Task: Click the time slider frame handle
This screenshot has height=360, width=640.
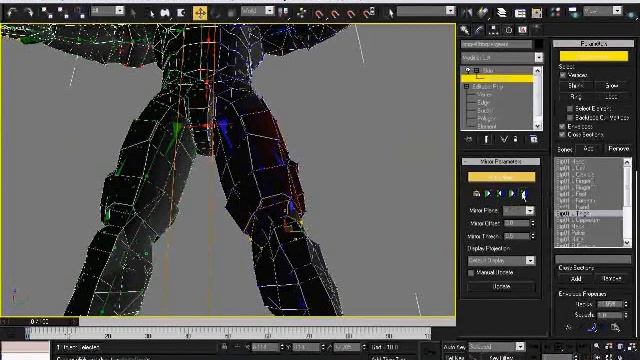Action: click(40, 322)
